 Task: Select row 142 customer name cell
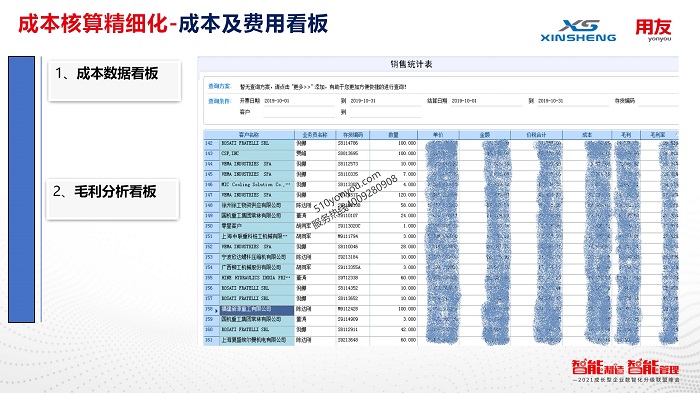(x=257, y=143)
